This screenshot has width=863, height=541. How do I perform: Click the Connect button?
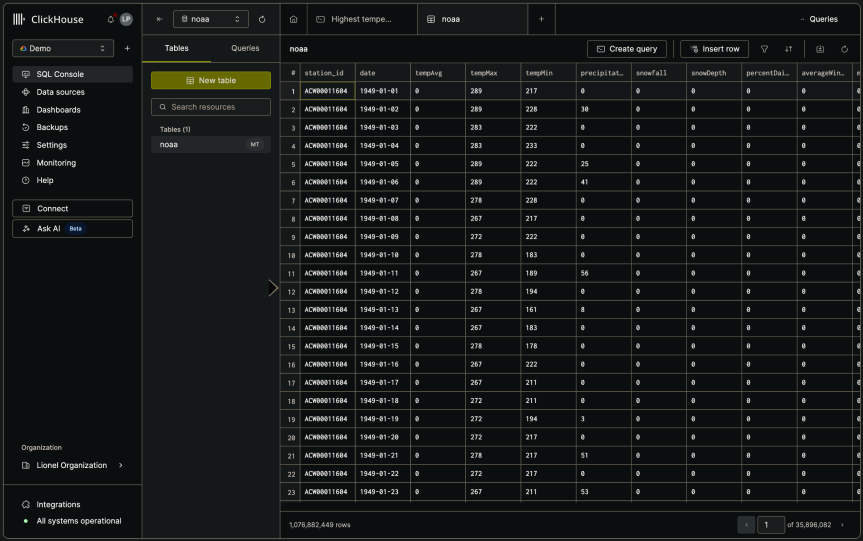72,209
